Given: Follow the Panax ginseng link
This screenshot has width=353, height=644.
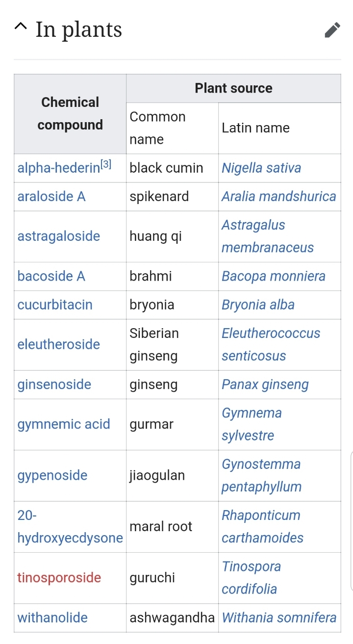Looking at the screenshot, I should point(265,385).
